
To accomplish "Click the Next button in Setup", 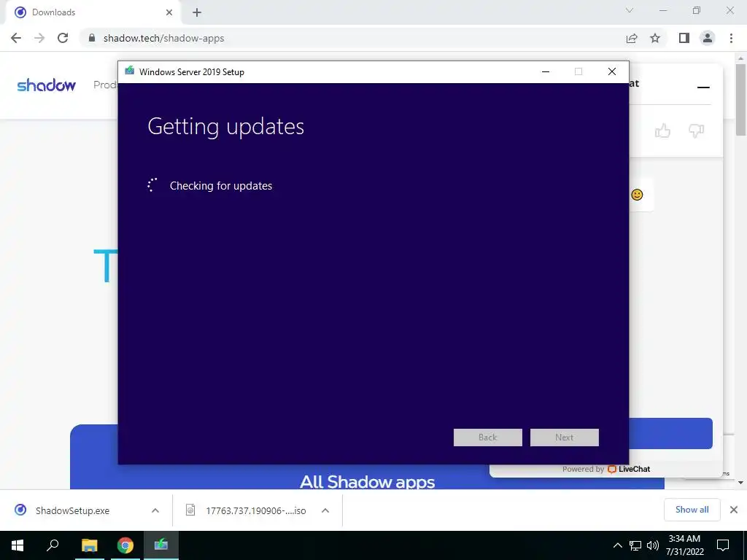I will (x=565, y=437).
